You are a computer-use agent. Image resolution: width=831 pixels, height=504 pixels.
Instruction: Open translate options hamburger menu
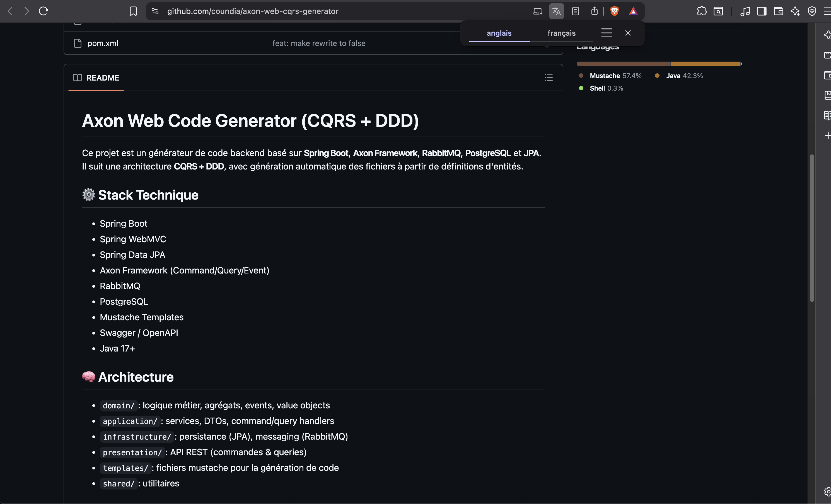pos(607,33)
